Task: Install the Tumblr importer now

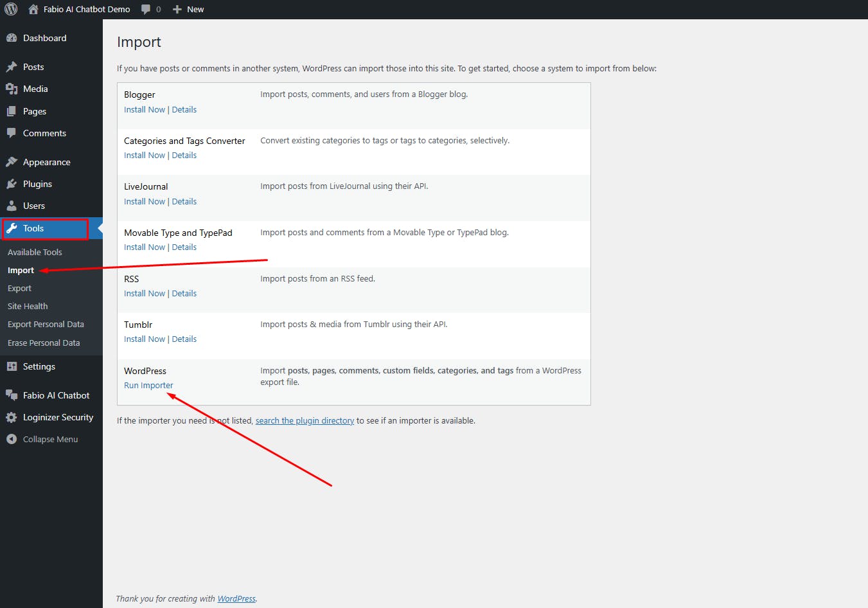Action: pyautogui.click(x=145, y=339)
